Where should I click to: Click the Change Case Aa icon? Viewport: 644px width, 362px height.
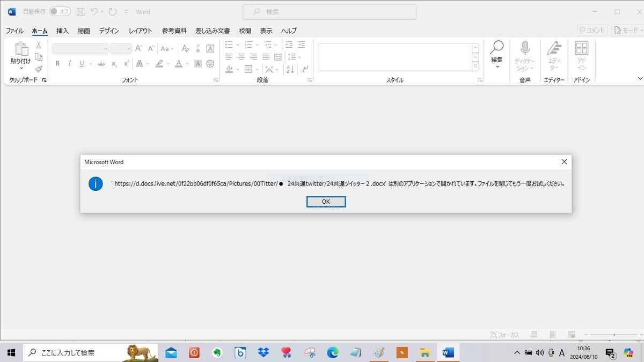tap(167, 48)
